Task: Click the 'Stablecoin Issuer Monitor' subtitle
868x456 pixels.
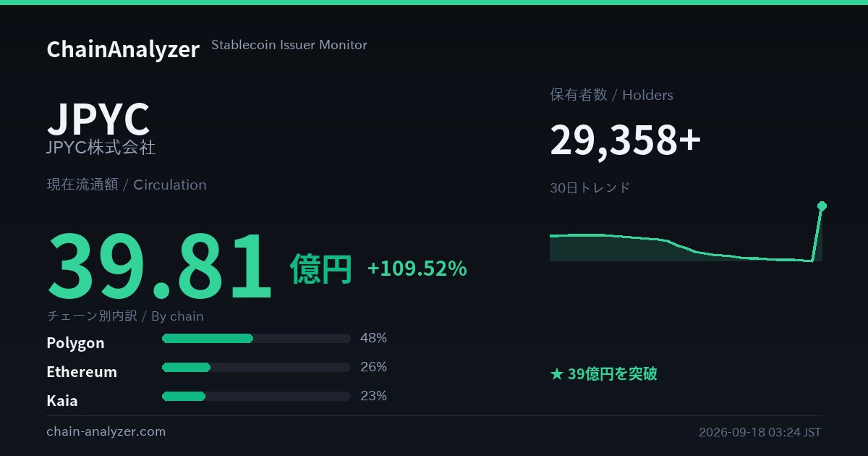Action: 289,45
